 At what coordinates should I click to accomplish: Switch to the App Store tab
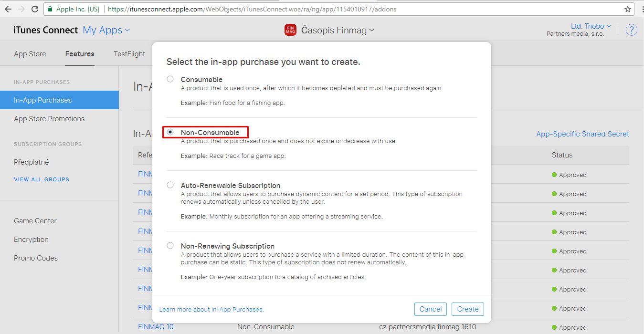point(30,54)
